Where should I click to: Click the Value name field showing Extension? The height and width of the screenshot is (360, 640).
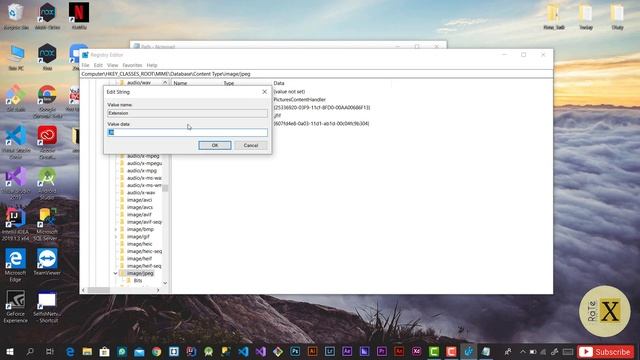pos(188,113)
